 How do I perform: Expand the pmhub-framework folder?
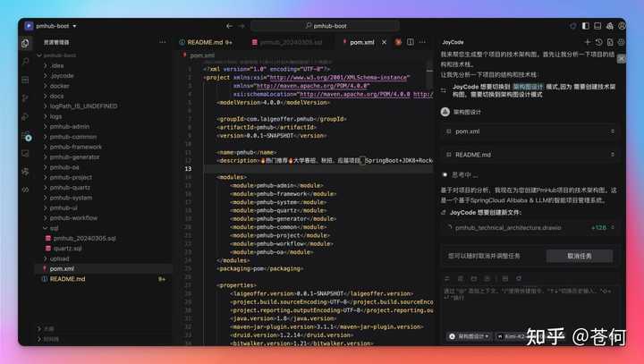click(46, 147)
